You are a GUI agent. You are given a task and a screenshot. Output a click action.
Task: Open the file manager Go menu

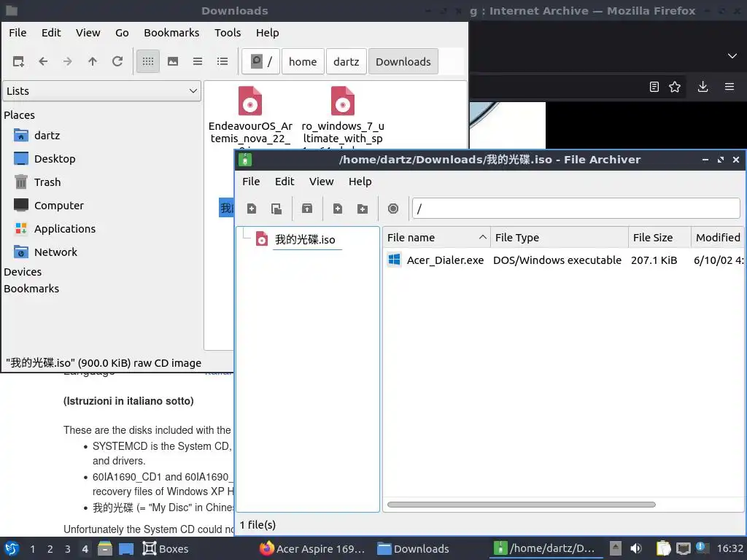122,33
